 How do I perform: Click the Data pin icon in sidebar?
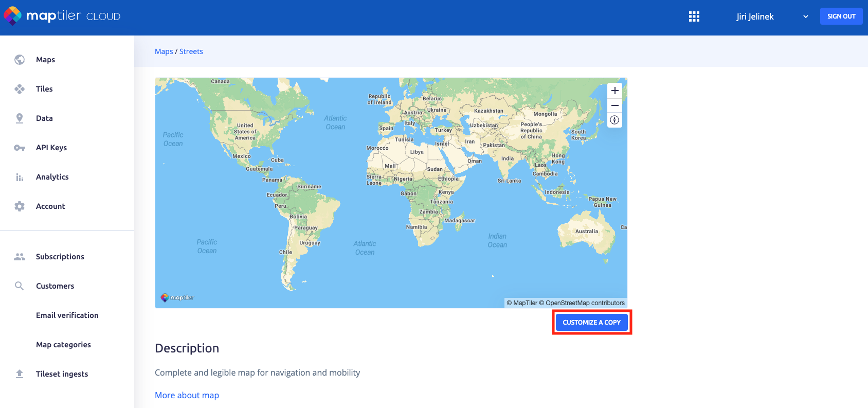point(20,118)
